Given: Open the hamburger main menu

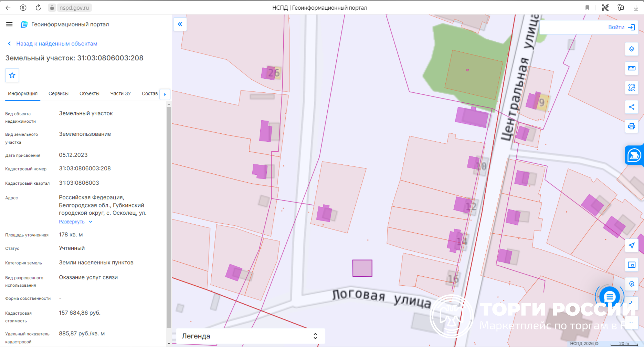Looking at the screenshot, I should tap(9, 24).
